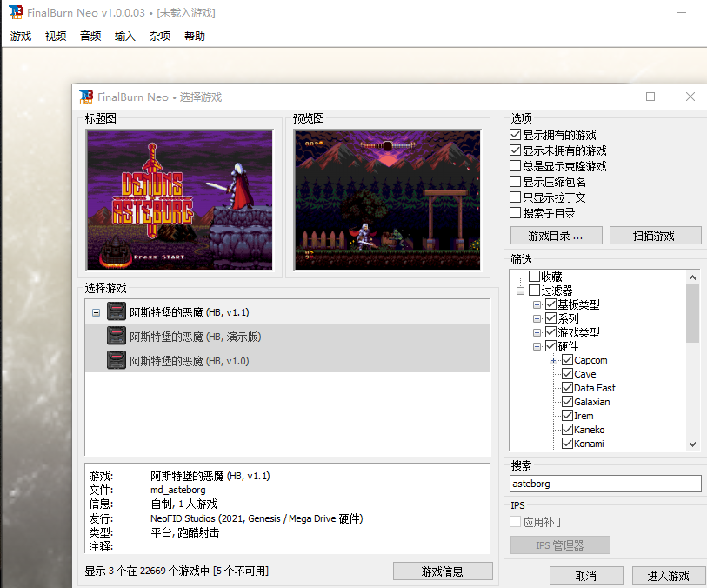Open the 杂项 menu
Image resolution: width=707 pixels, height=588 pixels.
pyautogui.click(x=160, y=36)
